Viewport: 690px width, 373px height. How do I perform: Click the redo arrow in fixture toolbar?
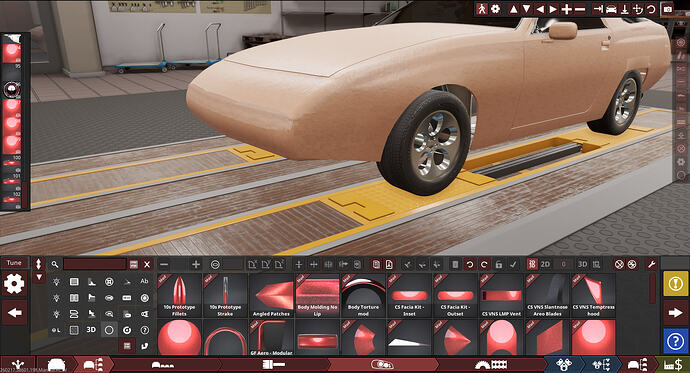pos(484,264)
